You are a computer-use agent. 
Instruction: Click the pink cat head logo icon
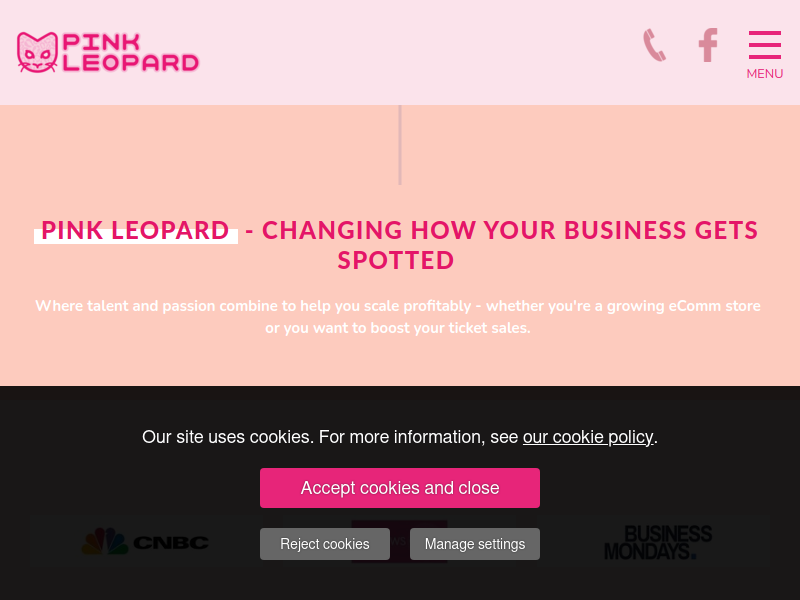coord(37,53)
